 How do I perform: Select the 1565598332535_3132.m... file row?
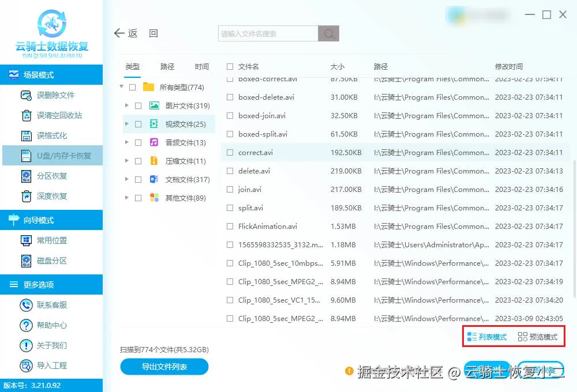395,244
